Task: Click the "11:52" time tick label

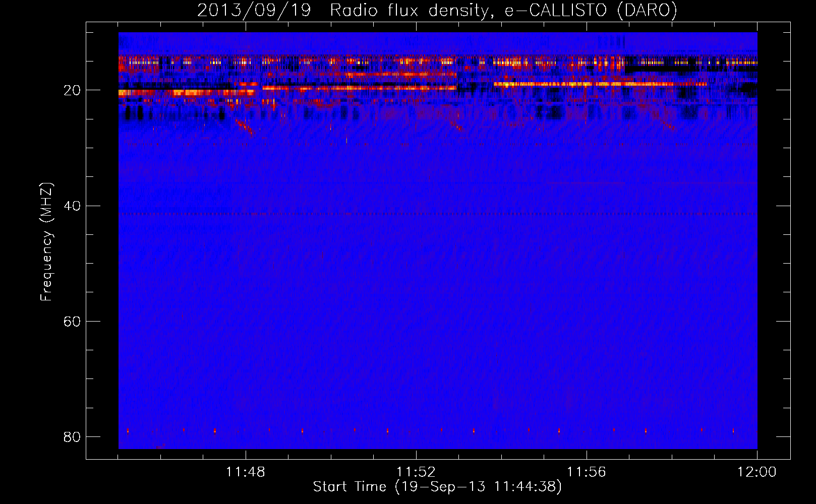Action: (x=416, y=472)
